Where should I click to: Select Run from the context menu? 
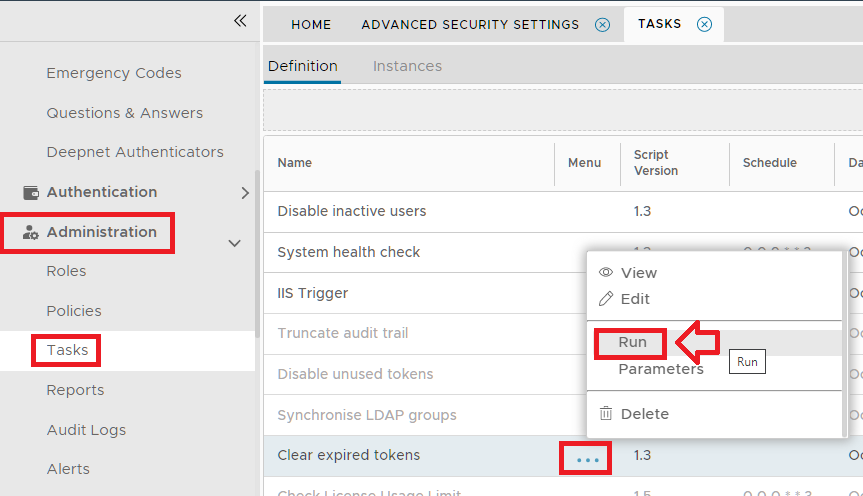click(632, 342)
